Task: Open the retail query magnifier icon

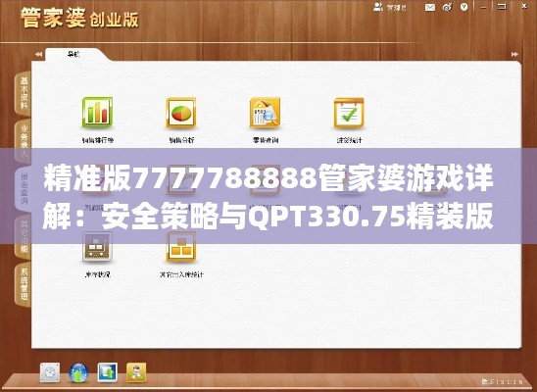Action: click(x=266, y=113)
